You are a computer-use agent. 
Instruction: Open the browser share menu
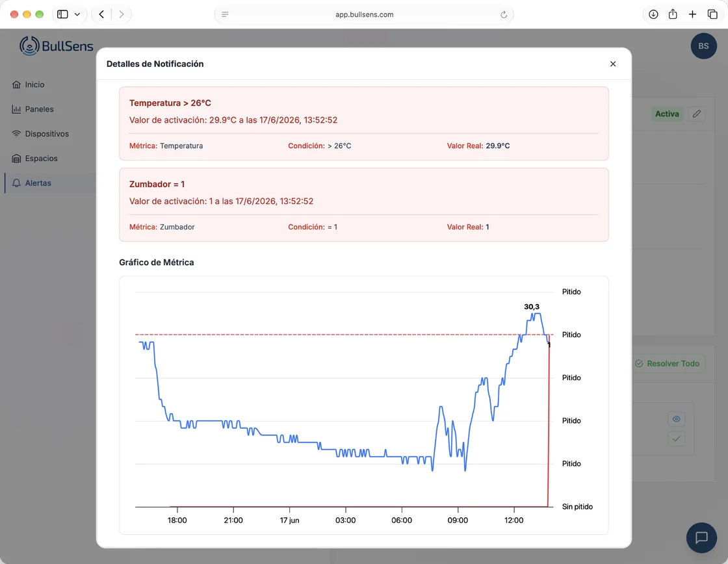[673, 14]
